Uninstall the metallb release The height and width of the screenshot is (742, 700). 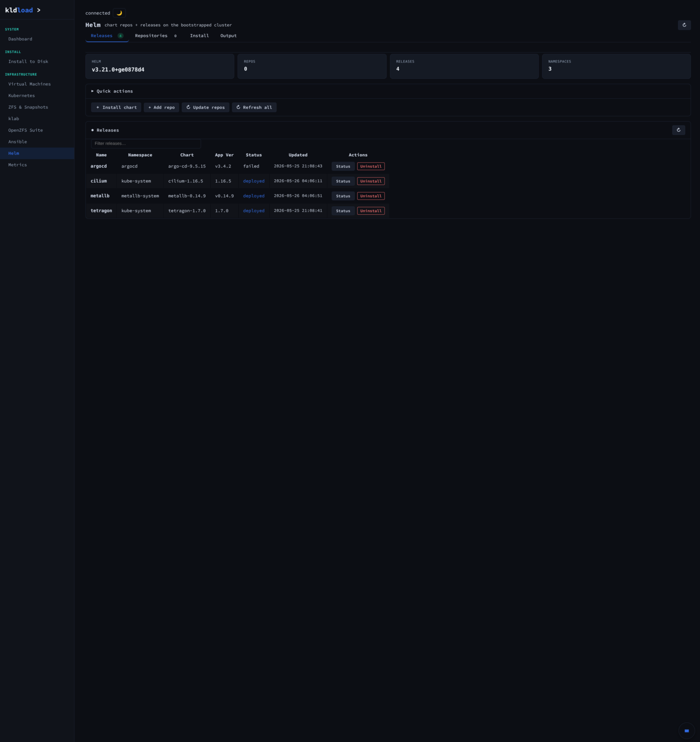coord(371,196)
